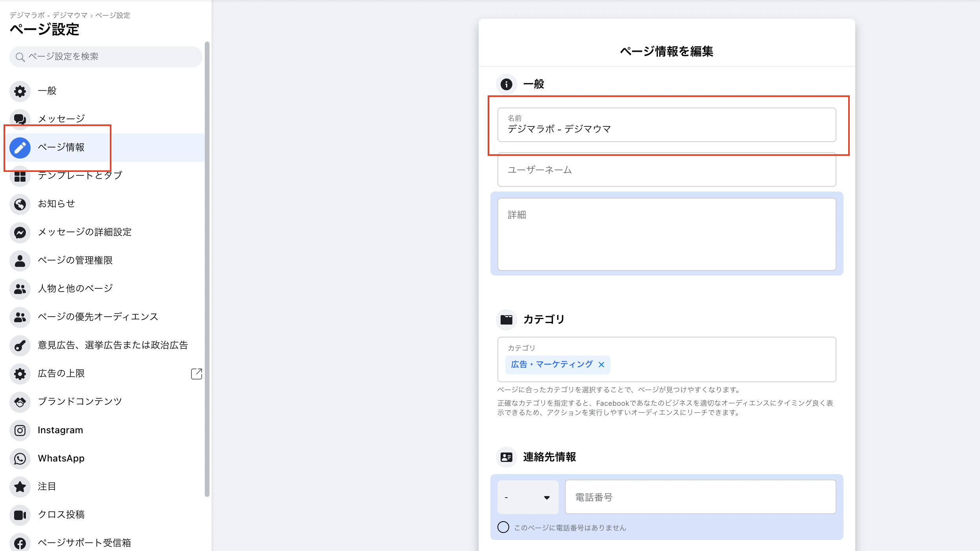Click the デジマラボ - デジマウマ breadcrumb link
Screen dimensions: 980x551
48,15
